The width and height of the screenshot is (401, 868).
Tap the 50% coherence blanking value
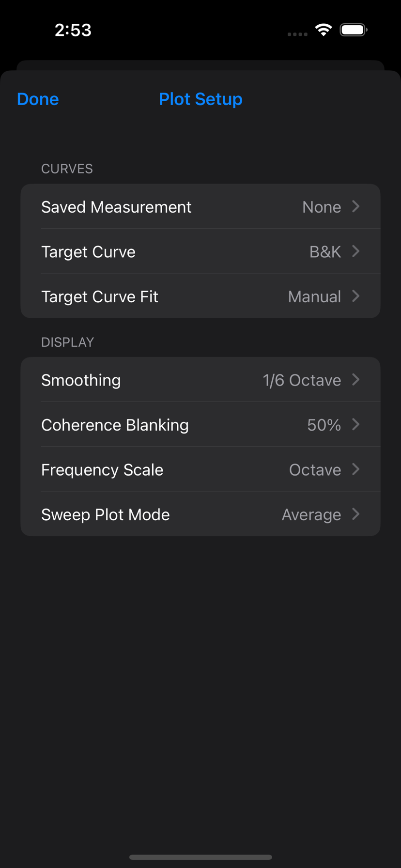pyautogui.click(x=324, y=425)
